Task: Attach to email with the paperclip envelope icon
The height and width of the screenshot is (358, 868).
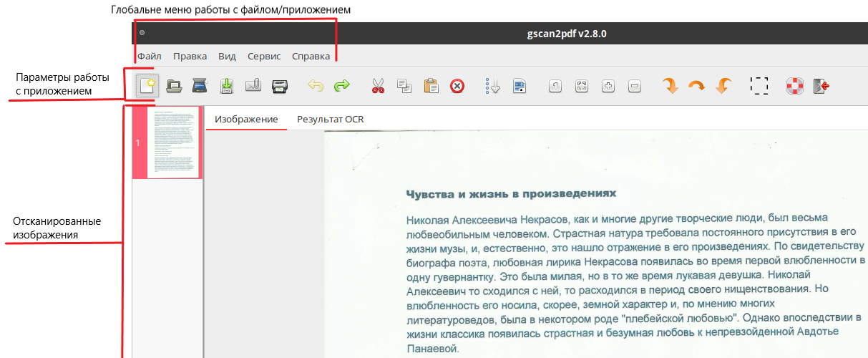Action: (x=253, y=87)
